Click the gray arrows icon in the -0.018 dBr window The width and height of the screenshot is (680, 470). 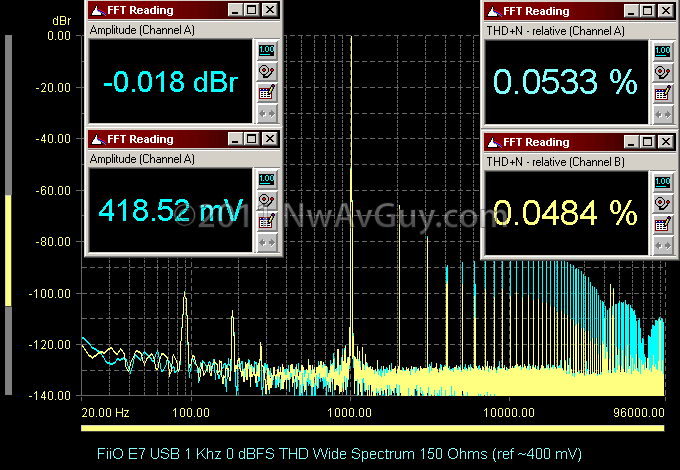coord(267,114)
